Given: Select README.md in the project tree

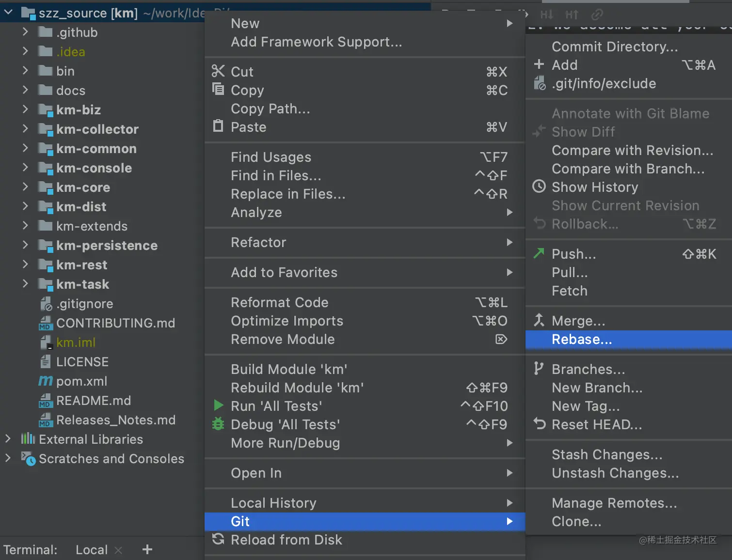Looking at the screenshot, I should [93, 401].
